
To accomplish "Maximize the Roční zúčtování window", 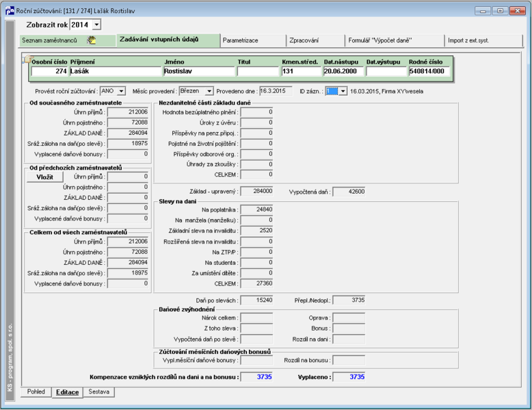I will click(x=500, y=11).
